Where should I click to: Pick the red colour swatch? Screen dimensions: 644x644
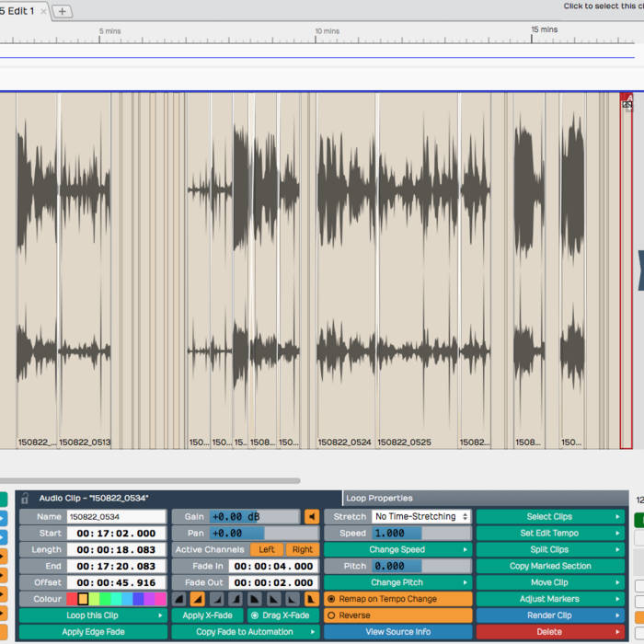(72, 599)
